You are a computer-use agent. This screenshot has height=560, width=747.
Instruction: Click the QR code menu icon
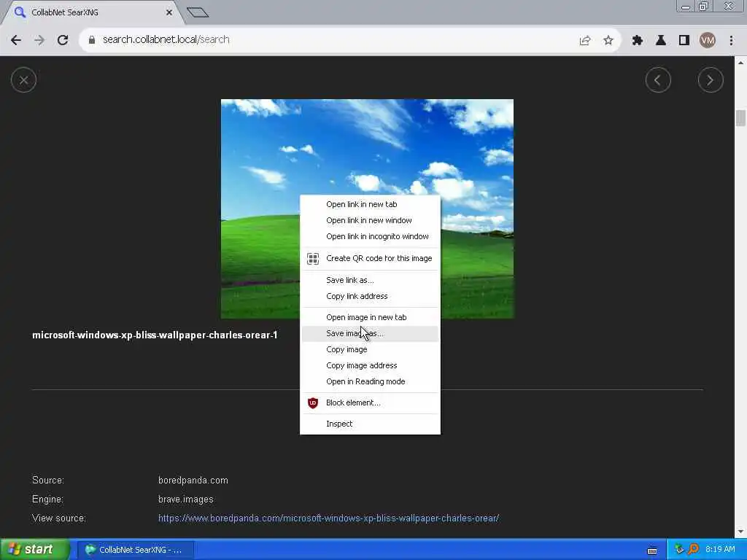pos(313,259)
